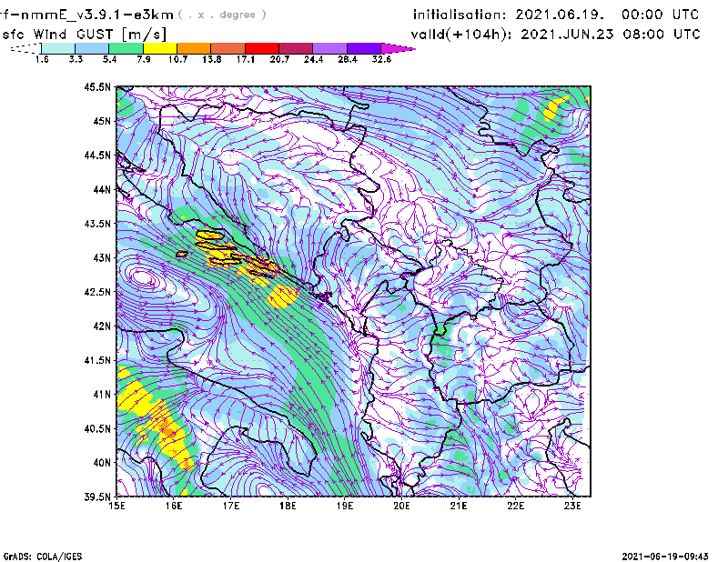Viewport: 728px width, 562px height.
Task: Click the salmon 13.8–17.1 legend swatch
Action: [228, 48]
